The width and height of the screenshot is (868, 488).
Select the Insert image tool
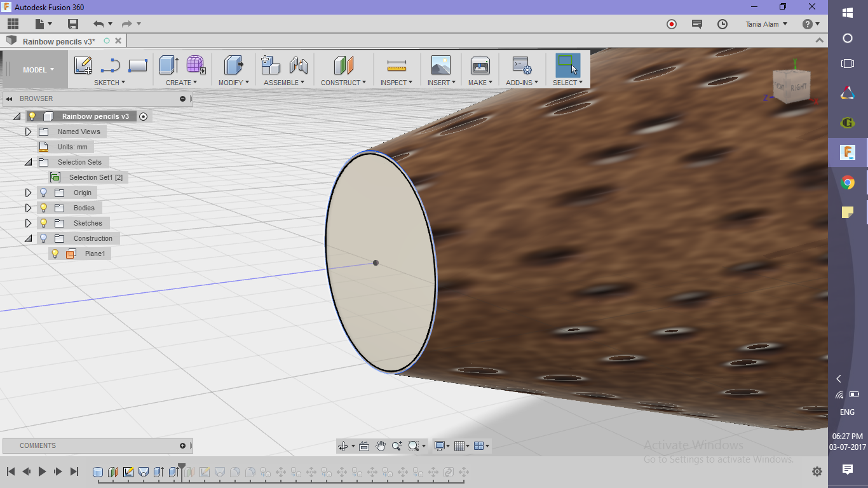pyautogui.click(x=440, y=65)
